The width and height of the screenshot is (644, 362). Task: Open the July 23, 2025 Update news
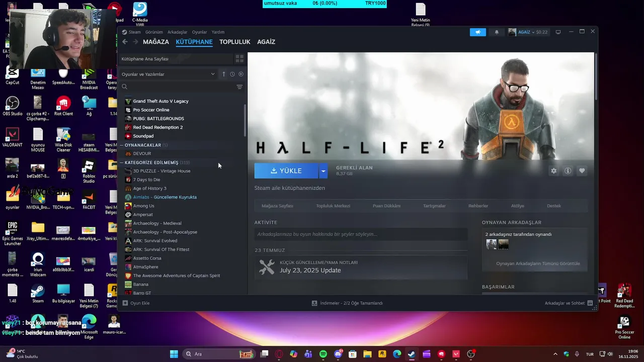point(361,267)
